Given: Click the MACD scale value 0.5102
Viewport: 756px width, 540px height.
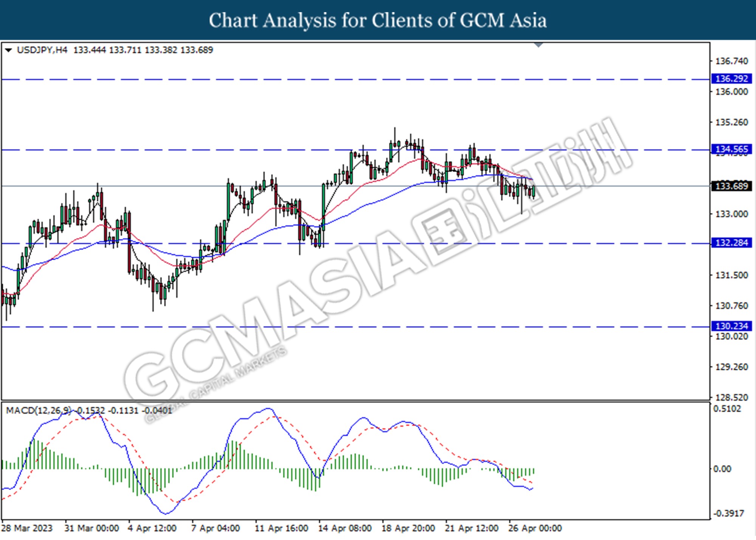Looking at the screenshot, I should (727, 409).
